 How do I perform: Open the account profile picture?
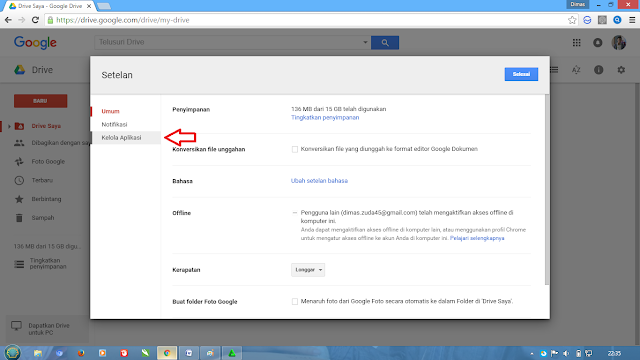coord(619,42)
